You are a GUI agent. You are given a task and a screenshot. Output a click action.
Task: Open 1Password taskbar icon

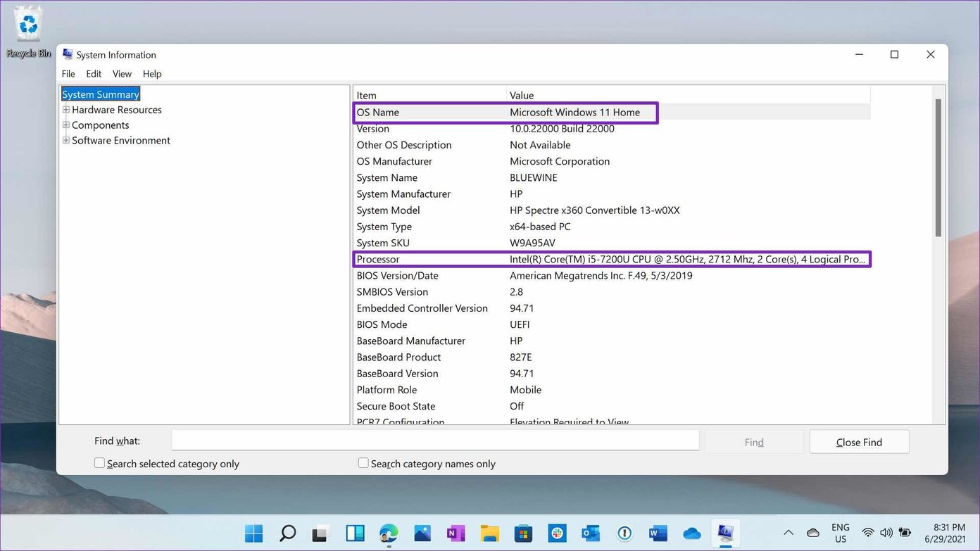tap(624, 533)
